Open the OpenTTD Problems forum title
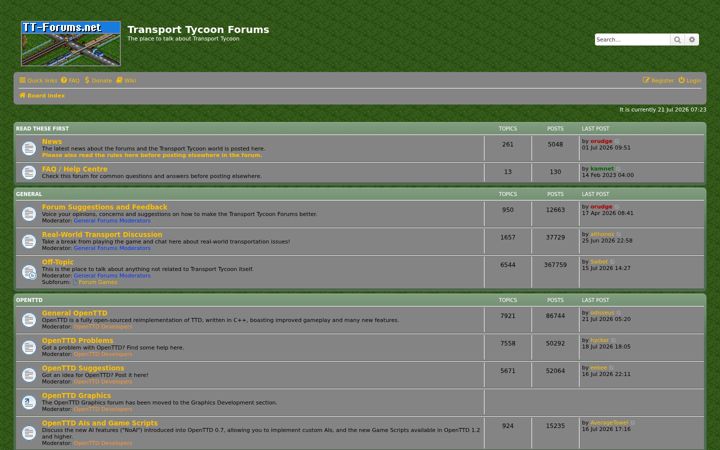The height and width of the screenshot is (450, 720). pos(77,341)
